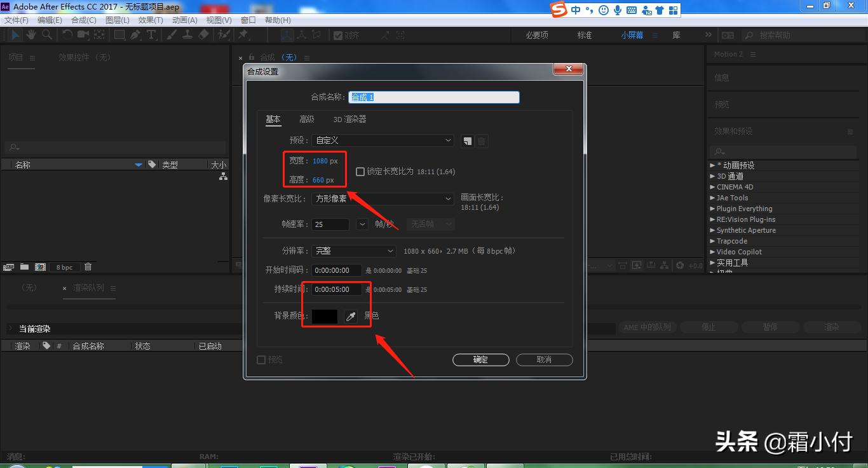Open the Edit menu

(50, 20)
